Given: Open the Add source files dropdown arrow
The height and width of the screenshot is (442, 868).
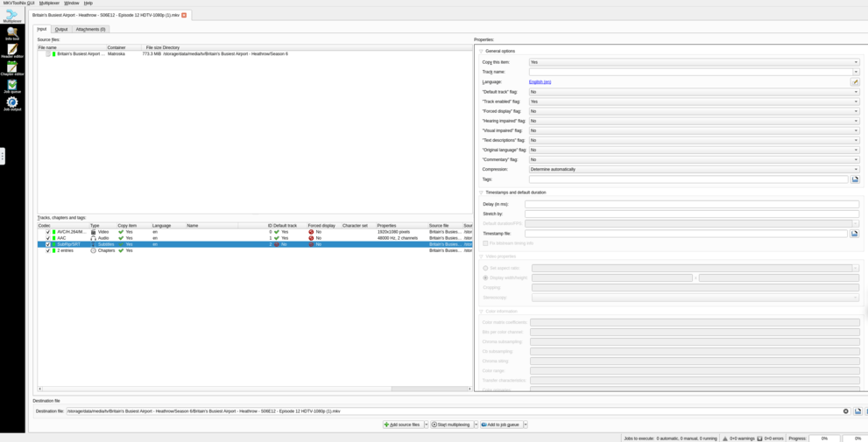Looking at the screenshot, I should pos(427,424).
